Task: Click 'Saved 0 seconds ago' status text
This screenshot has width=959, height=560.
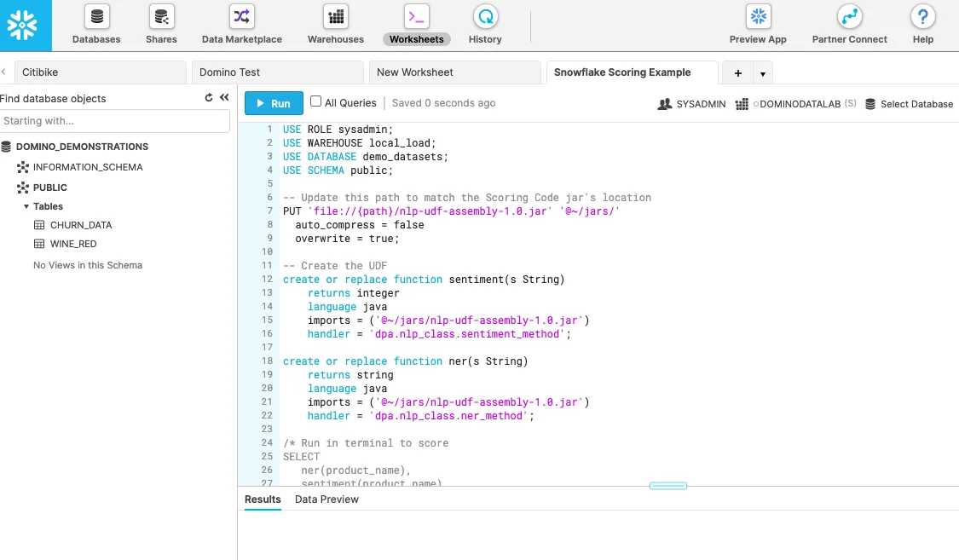Action: [444, 102]
